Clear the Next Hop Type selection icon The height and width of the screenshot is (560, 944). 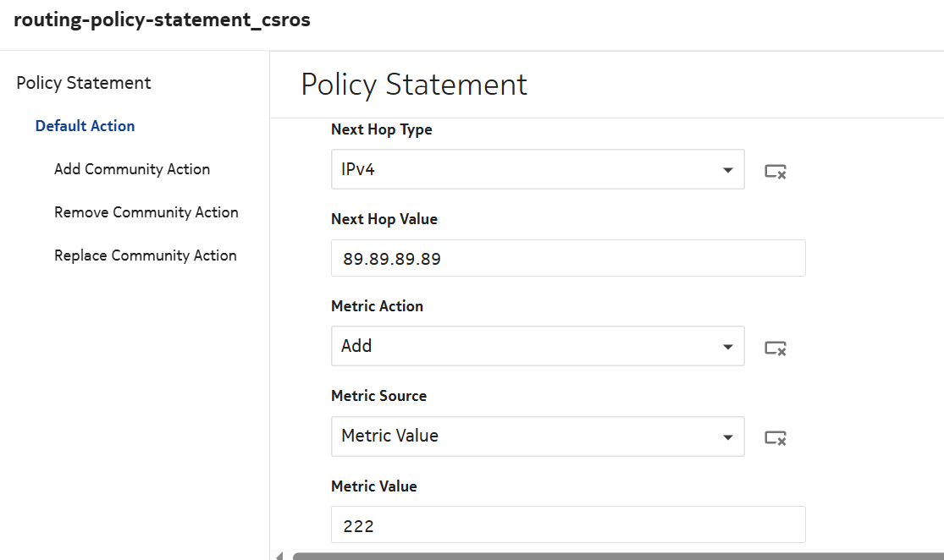[776, 172]
